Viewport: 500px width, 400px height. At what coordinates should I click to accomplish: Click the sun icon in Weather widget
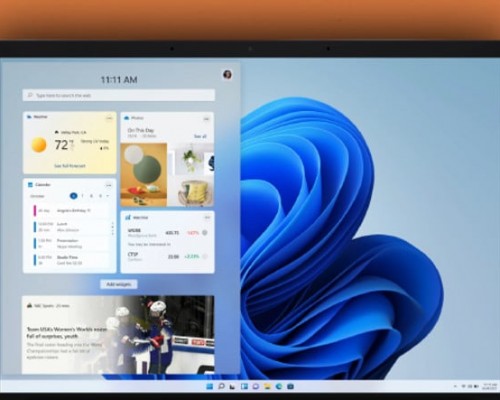(x=39, y=145)
